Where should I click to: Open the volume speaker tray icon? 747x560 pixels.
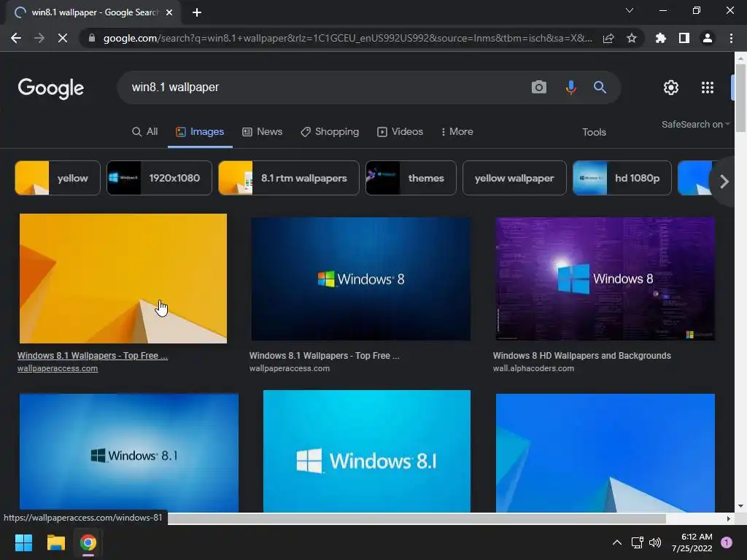(655, 542)
